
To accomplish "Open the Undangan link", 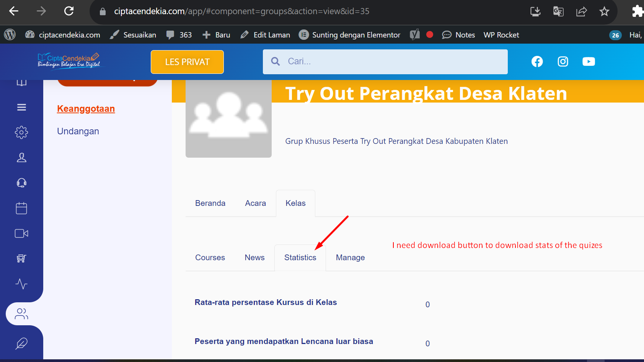I will click(x=78, y=131).
